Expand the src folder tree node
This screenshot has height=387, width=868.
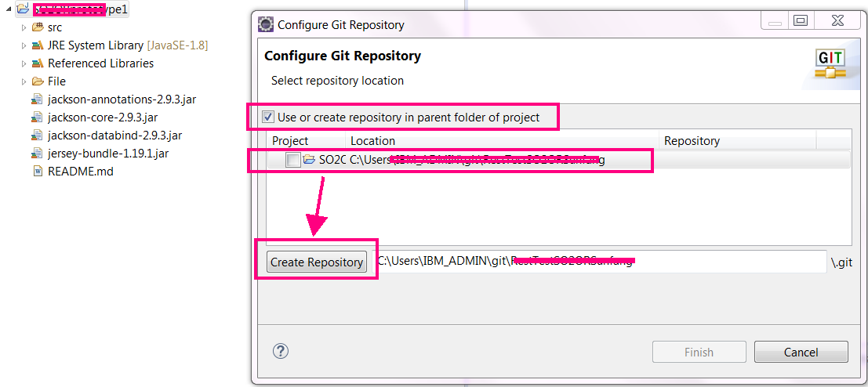click(24, 27)
